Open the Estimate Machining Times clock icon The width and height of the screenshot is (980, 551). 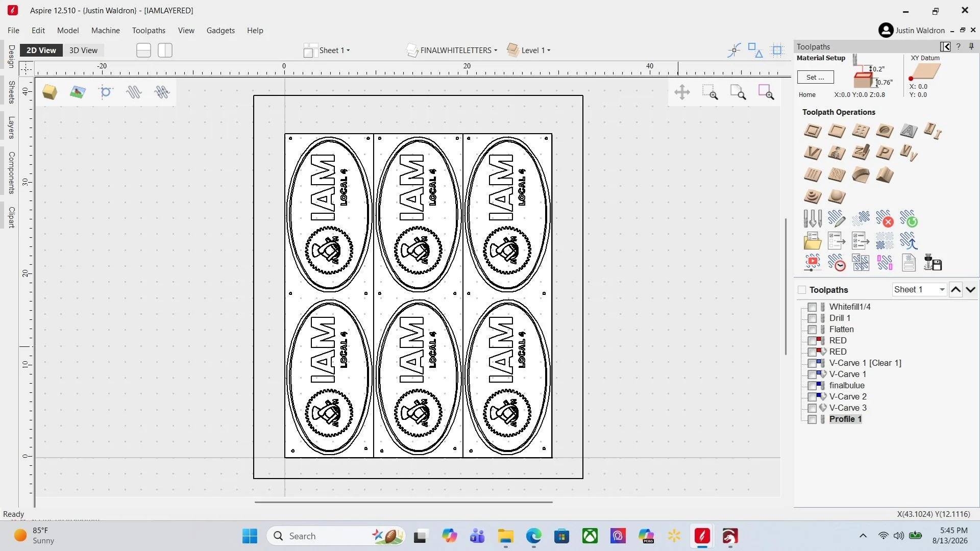[837, 263]
